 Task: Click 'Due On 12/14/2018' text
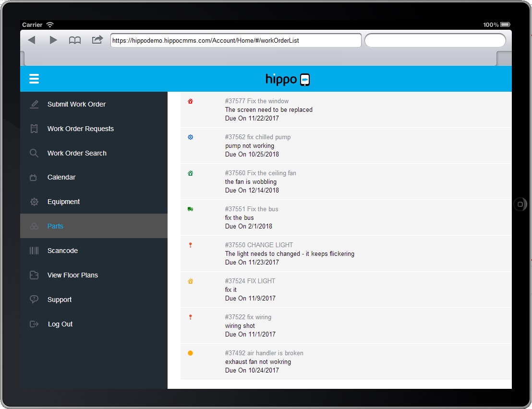tap(252, 190)
